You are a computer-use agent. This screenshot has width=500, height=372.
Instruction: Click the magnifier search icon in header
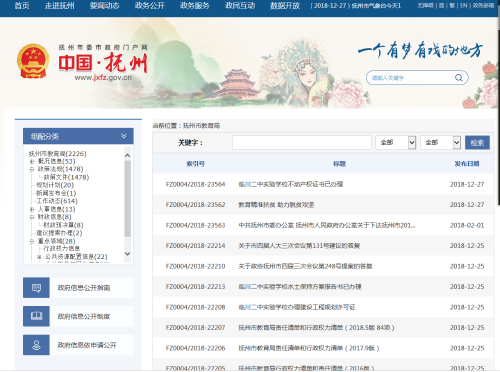(x=459, y=78)
